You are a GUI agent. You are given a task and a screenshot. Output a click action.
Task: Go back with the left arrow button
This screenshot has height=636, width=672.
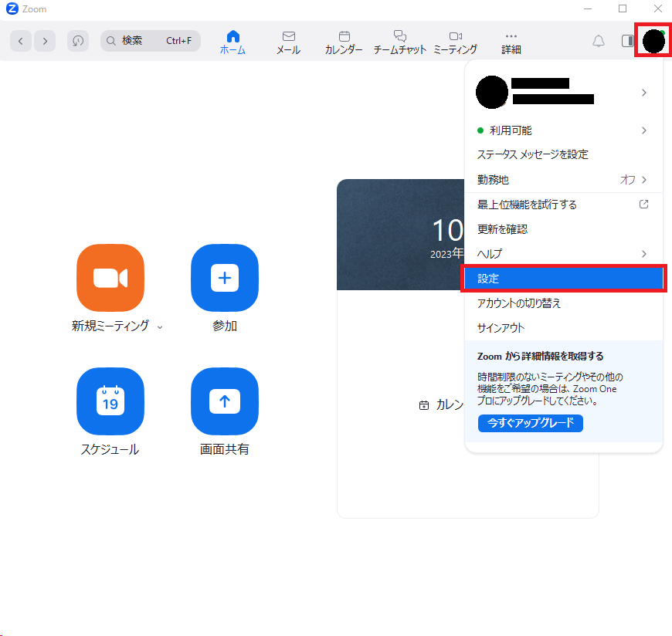[x=21, y=41]
